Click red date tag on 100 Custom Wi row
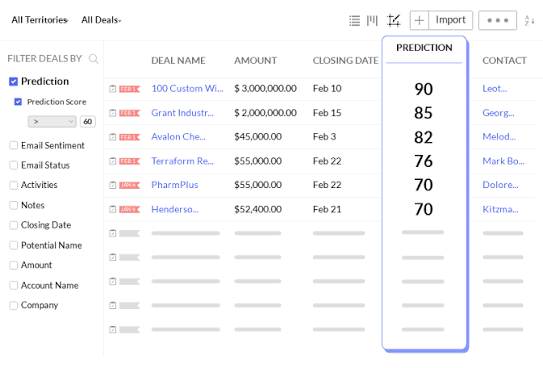The width and height of the screenshot is (543, 368). click(130, 89)
